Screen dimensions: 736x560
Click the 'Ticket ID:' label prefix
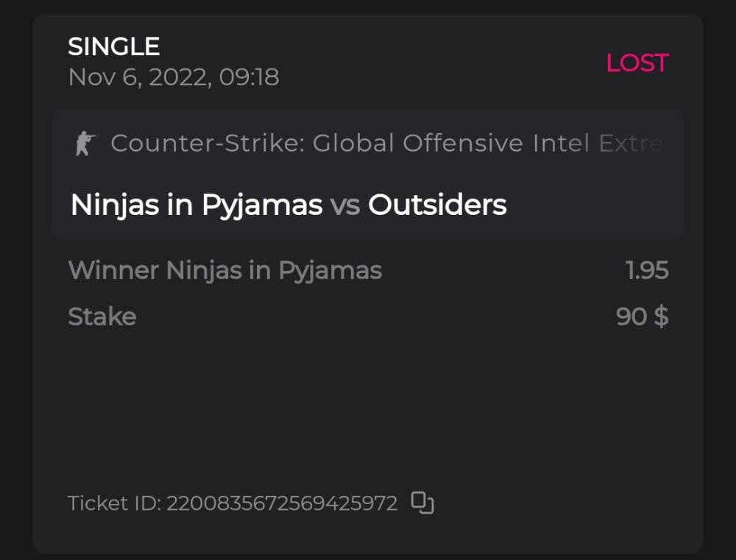pyautogui.click(x=114, y=503)
